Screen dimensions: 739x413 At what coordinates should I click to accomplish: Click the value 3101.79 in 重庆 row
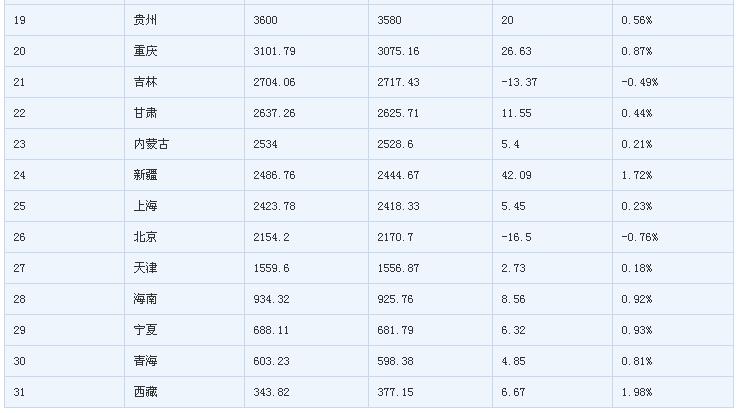(275, 51)
